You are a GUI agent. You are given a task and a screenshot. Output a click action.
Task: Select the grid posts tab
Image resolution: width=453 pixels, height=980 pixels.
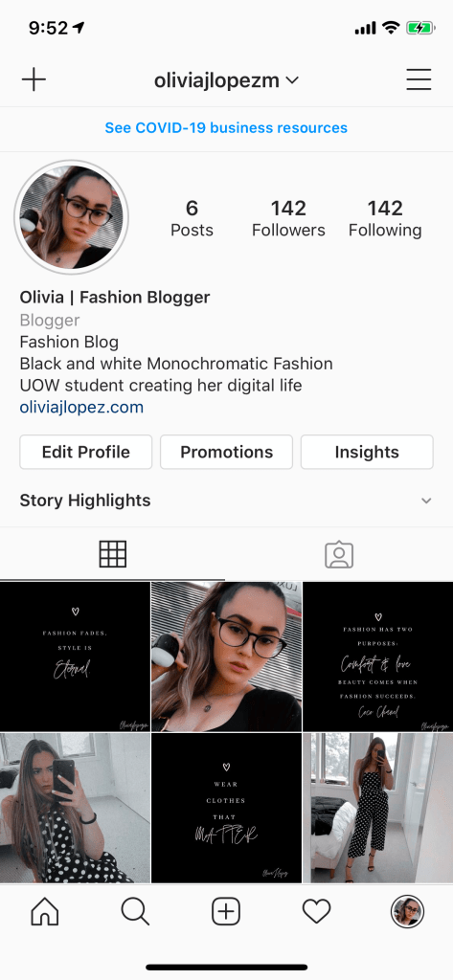click(x=113, y=554)
